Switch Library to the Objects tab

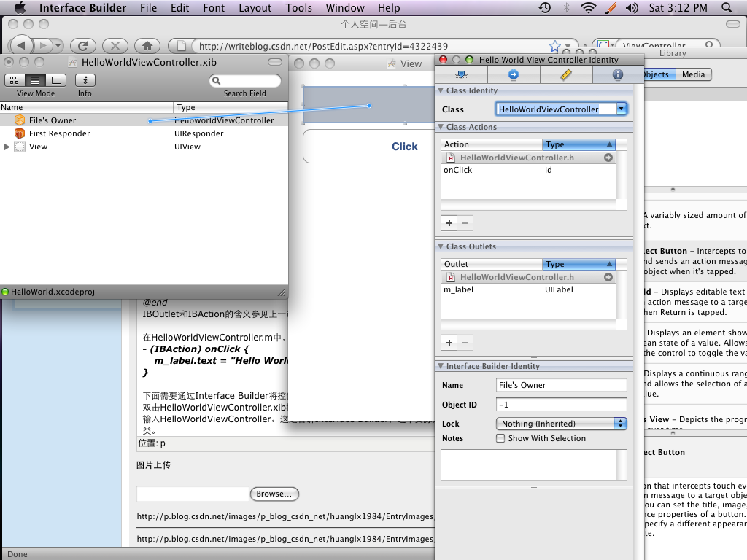(659, 74)
